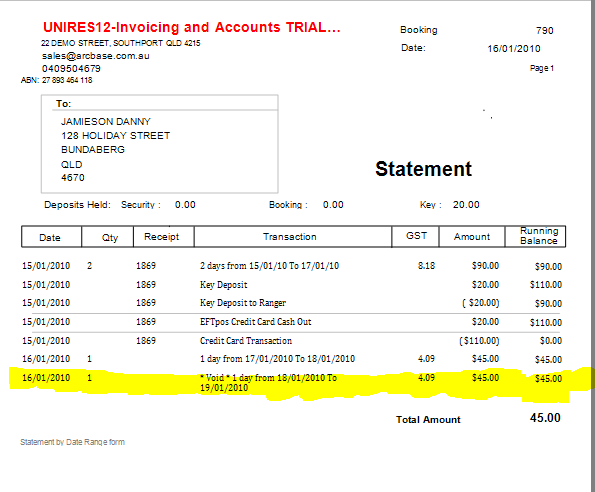
Task: Click the $90.00 amount in first row
Action: click(485, 266)
